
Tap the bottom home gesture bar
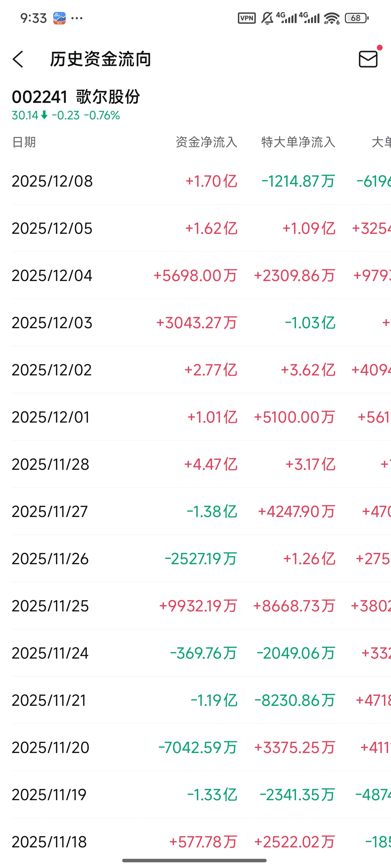coord(195,860)
